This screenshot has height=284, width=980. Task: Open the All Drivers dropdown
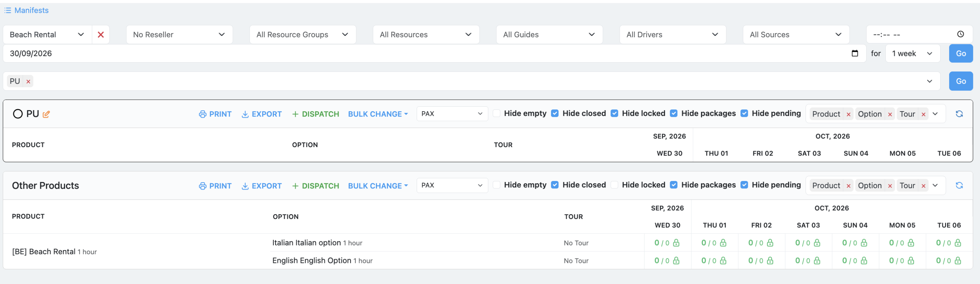point(672,35)
